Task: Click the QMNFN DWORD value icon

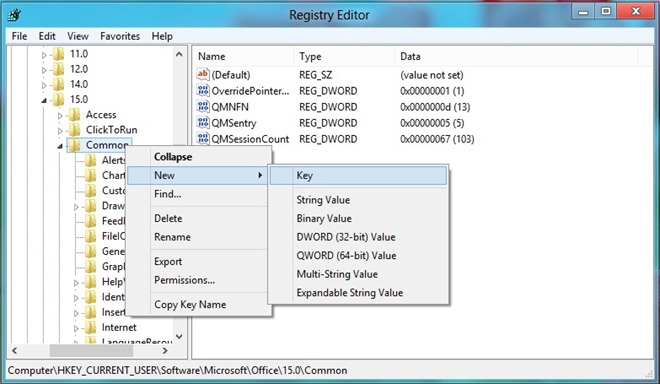Action: (x=203, y=107)
